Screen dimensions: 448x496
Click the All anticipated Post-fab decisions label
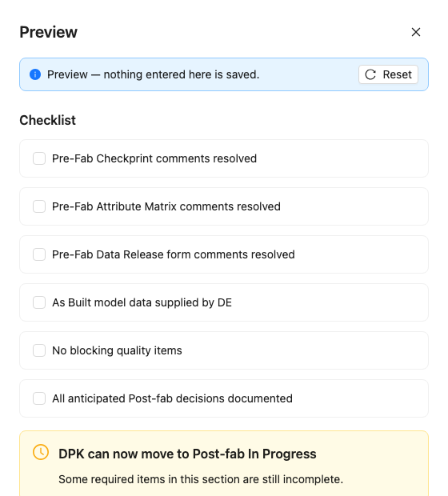pos(173,398)
